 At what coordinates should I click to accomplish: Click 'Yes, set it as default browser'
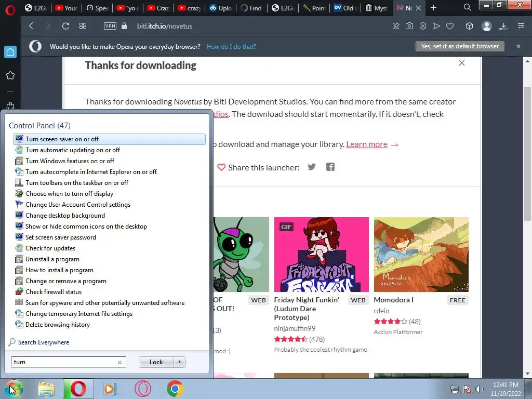[x=460, y=46]
